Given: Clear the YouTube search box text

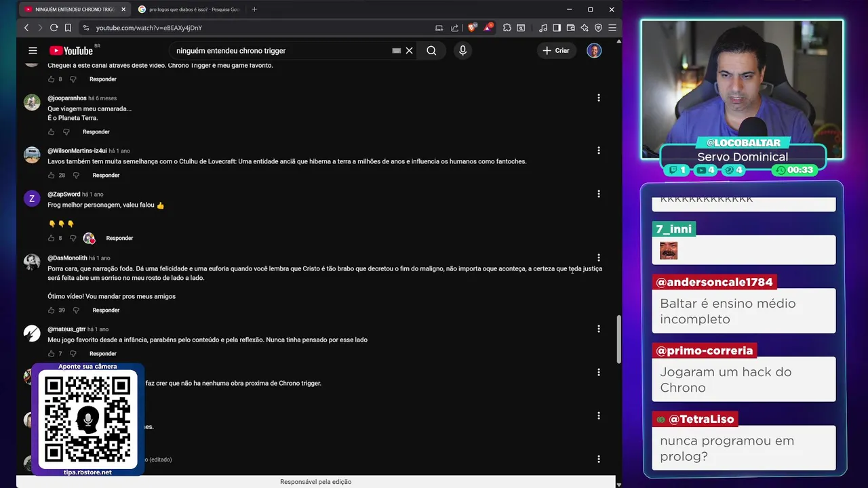Looking at the screenshot, I should pos(410,51).
